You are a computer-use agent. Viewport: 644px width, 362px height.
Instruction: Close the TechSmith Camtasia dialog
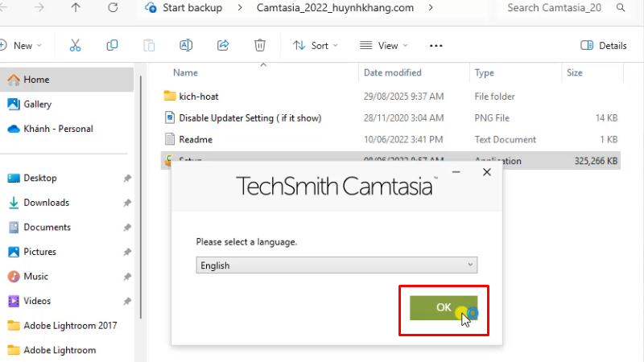(x=487, y=172)
